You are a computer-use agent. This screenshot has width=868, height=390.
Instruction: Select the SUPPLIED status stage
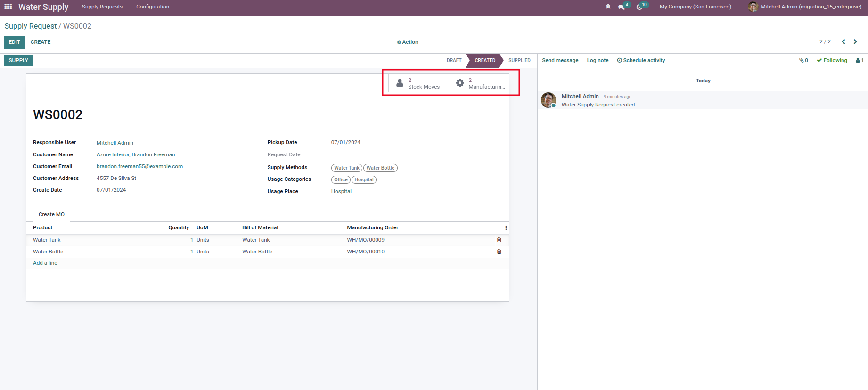519,60
